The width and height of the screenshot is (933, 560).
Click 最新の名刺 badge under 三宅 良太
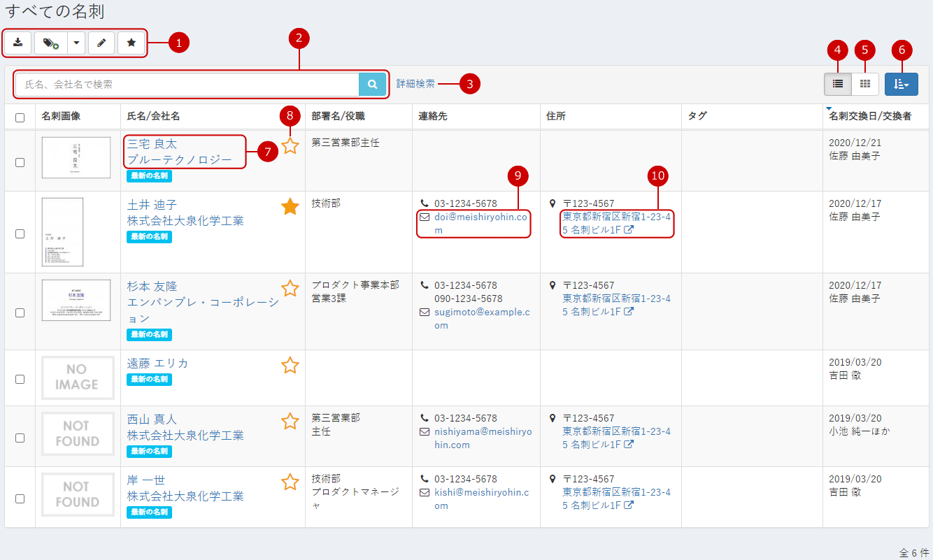[149, 176]
